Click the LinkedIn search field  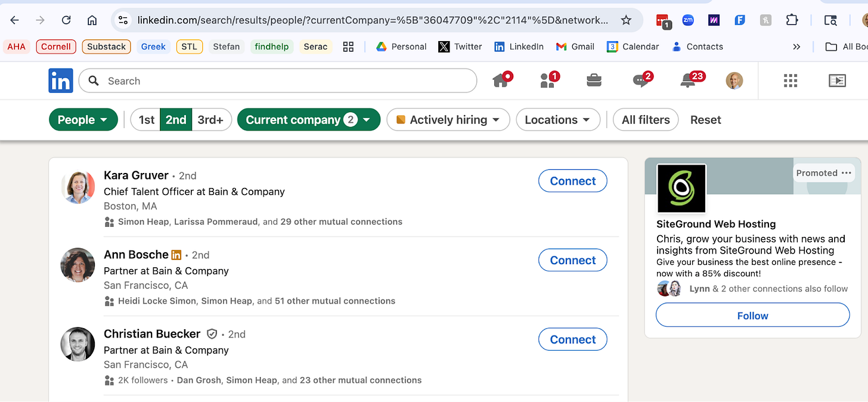(278, 81)
